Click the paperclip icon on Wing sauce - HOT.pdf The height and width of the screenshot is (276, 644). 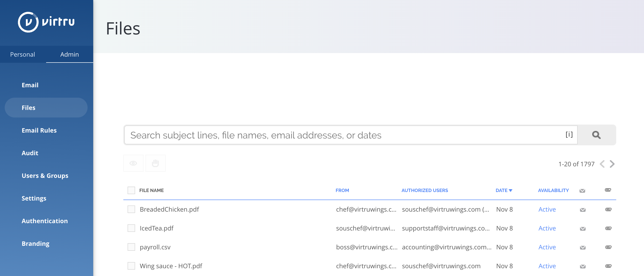coord(608,266)
